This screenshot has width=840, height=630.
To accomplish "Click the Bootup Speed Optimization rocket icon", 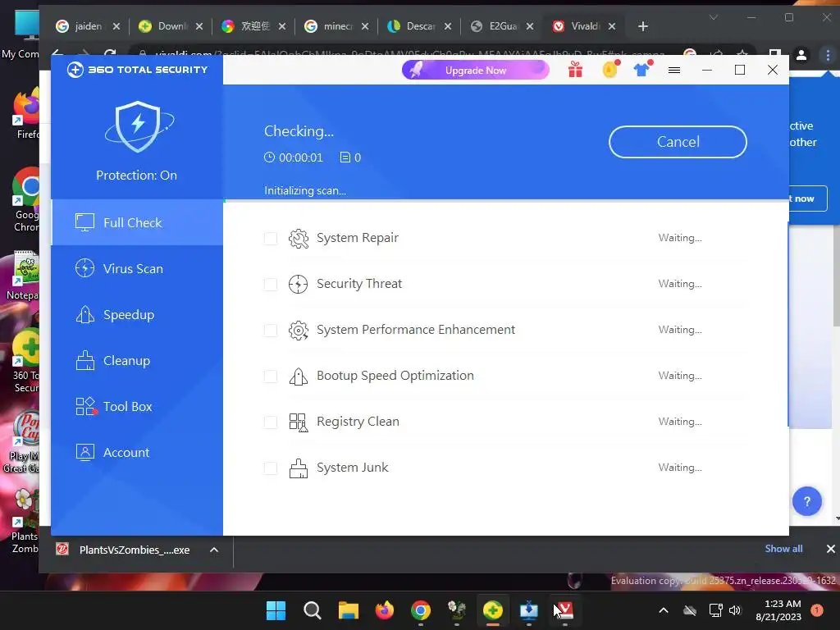I will pyautogui.click(x=299, y=376).
